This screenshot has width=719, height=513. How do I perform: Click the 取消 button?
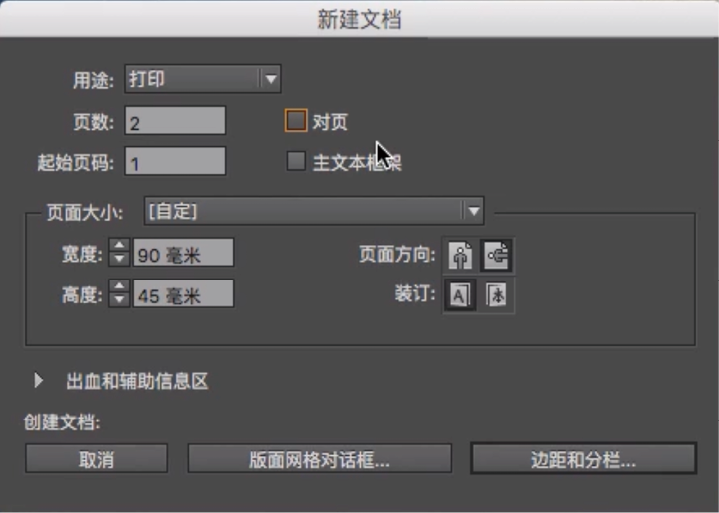click(x=96, y=459)
